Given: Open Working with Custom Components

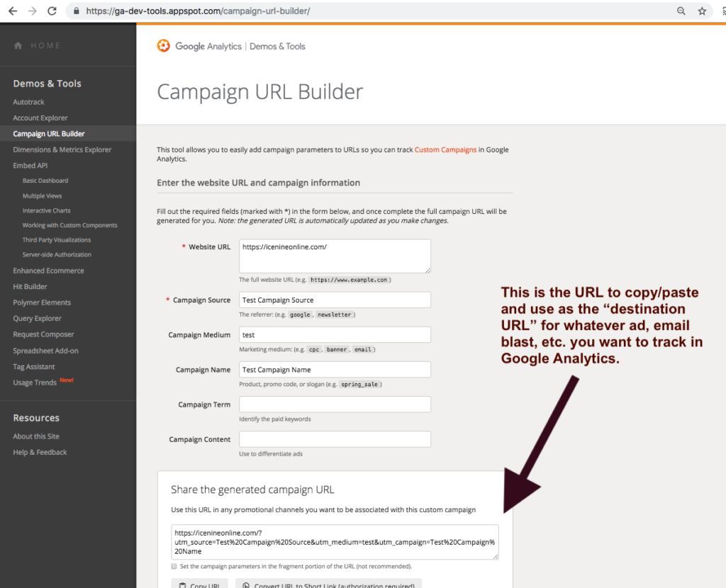Looking at the screenshot, I should click(70, 225).
